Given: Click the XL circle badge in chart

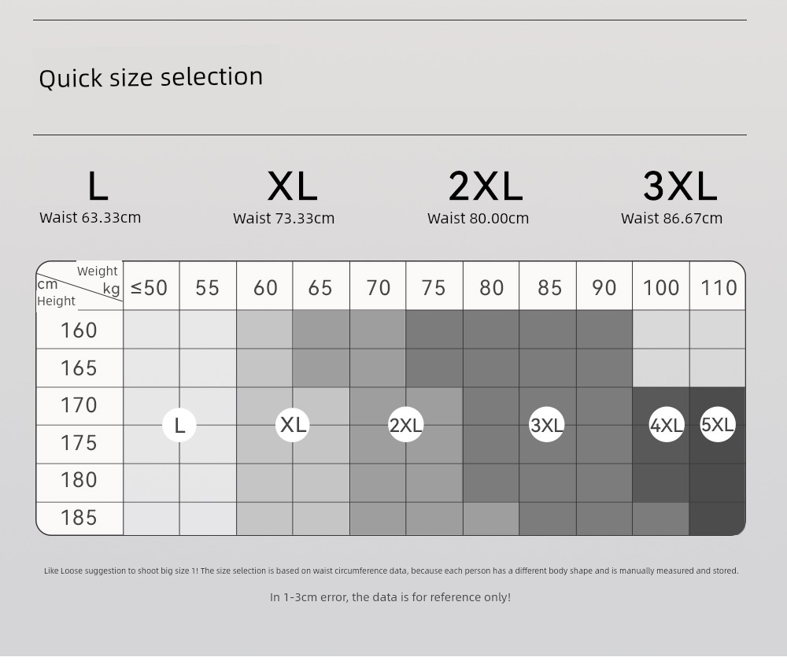Looking at the screenshot, I should 293,425.
